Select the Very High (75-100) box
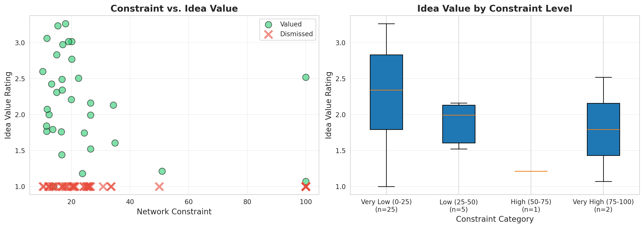 pos(603,129)
